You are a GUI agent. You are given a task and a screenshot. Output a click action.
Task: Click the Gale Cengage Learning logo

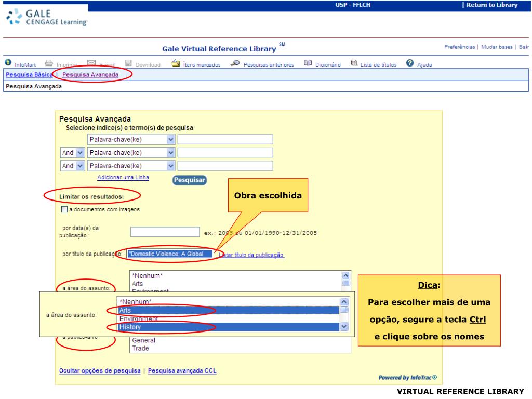coord(47,18)
